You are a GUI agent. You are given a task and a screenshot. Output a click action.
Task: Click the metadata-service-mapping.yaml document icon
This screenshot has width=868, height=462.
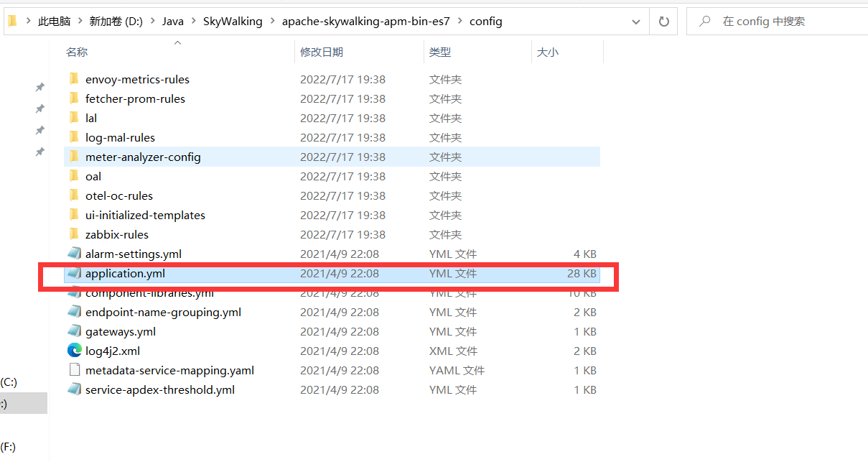tap(74, 371)
